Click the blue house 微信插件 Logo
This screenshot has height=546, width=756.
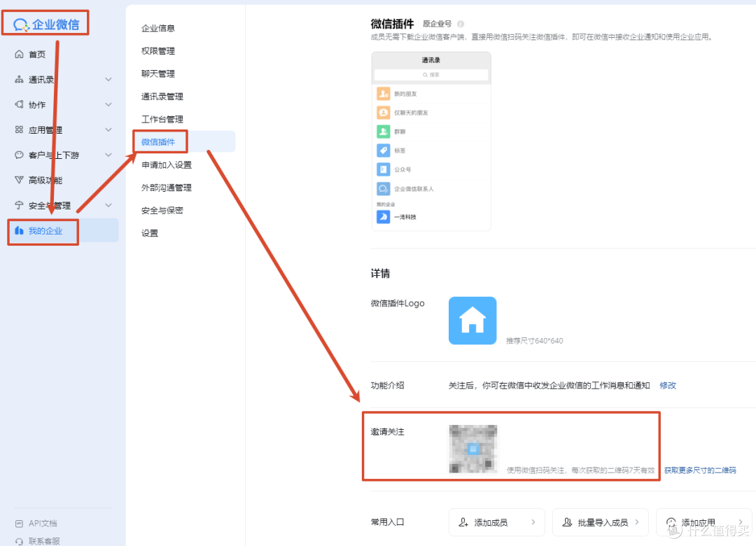pos(472,321)
